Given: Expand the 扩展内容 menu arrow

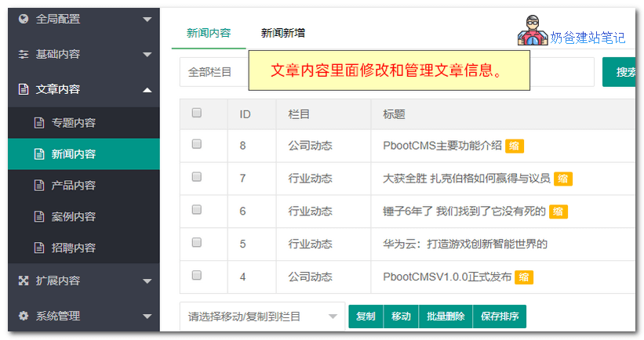Looking at the screenshot, I should [147, 281].
